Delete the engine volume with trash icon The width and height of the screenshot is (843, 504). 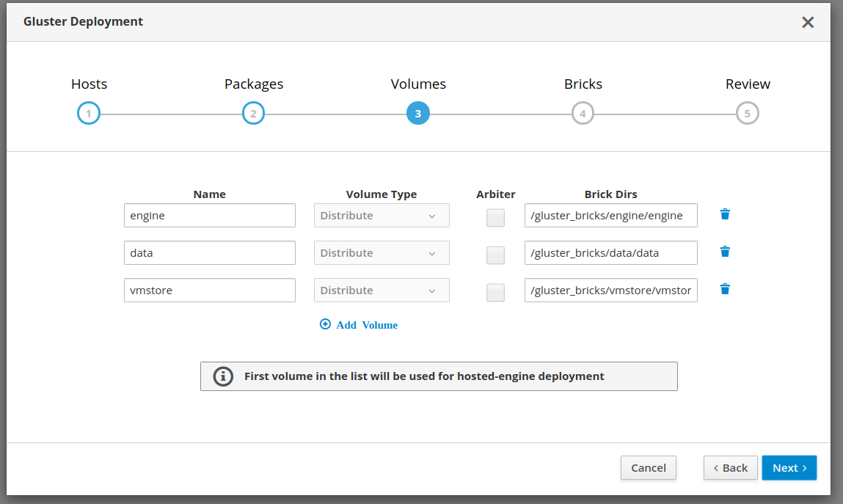click(725, 214)
